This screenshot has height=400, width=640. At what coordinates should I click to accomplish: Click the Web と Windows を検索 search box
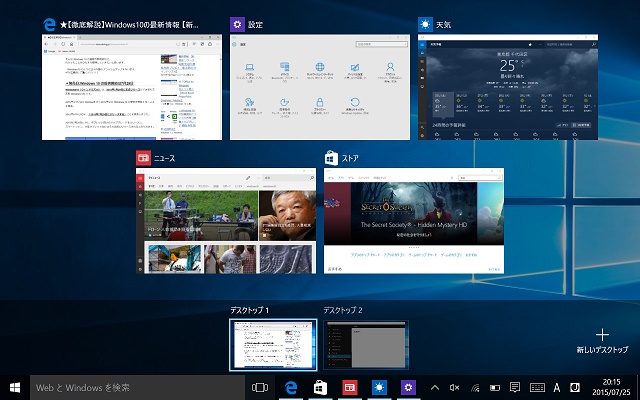[138, 387]
